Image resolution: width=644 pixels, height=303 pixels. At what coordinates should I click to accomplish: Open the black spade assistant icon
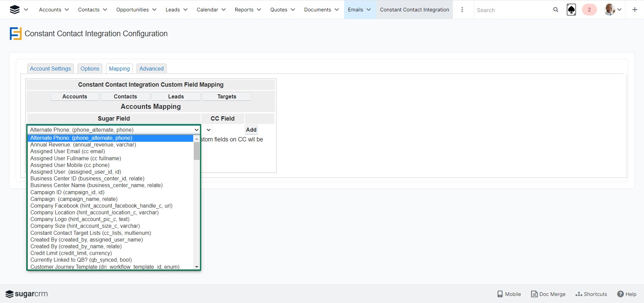pyautogui.click(x=571, y=10)
